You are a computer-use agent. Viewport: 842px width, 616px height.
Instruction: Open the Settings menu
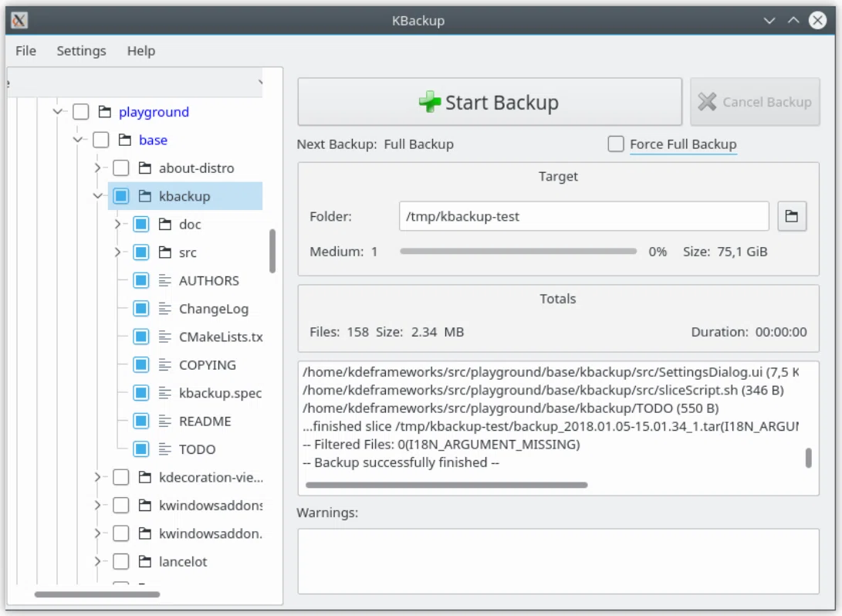[x=82, y=51]
